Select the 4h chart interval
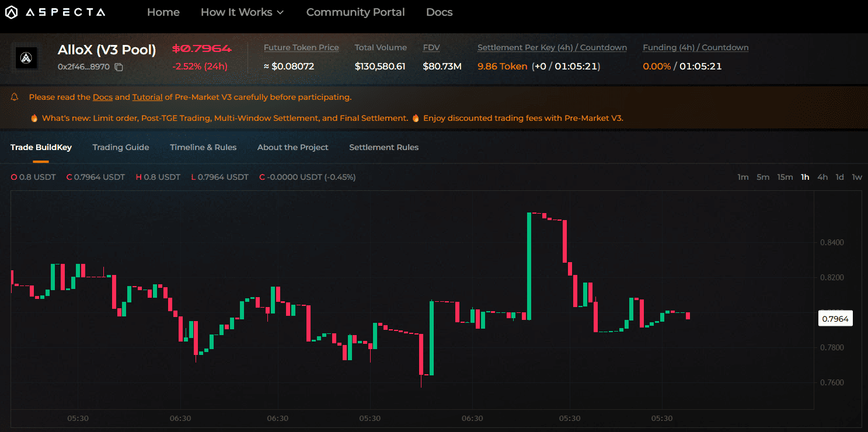Viewport: 868px width, 432px height. pos(822,177)
